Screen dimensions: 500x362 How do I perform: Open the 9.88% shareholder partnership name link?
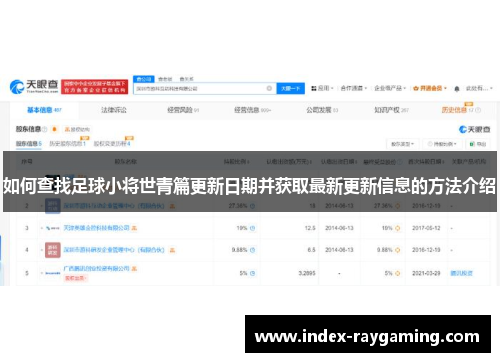coord(114,250)
